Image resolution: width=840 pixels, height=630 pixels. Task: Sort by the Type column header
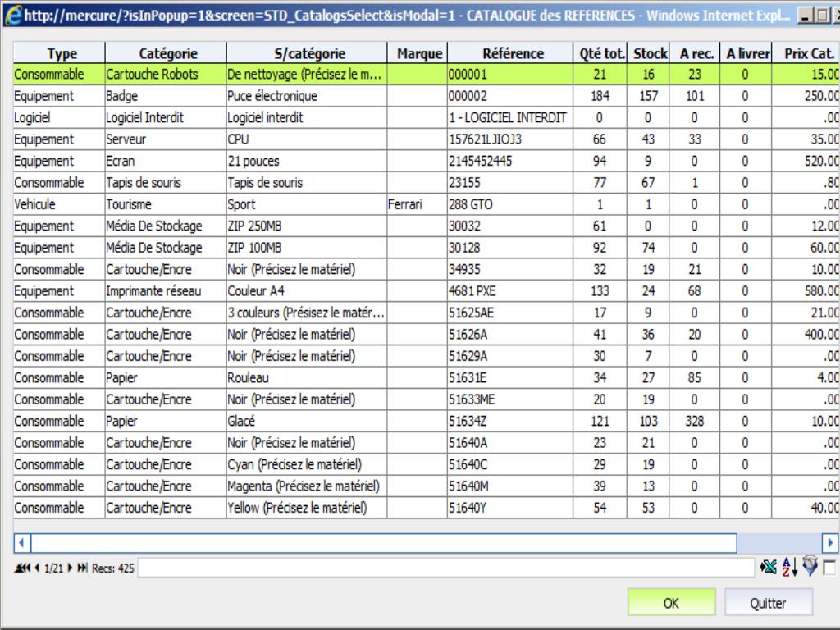click(x=59, y=53)
